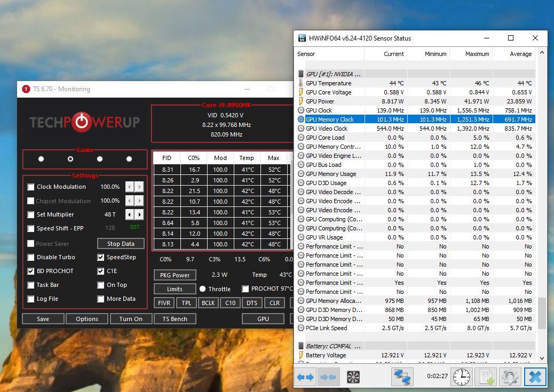Click the Turn On button
The width and height of the screenshot is (554, 392).
[x=131, y=319]
